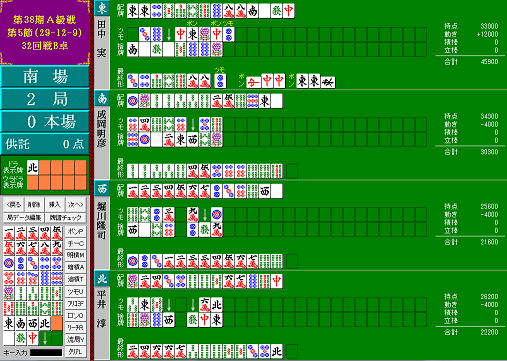Focus the キー入力 key input field

(x=46, y=352)
